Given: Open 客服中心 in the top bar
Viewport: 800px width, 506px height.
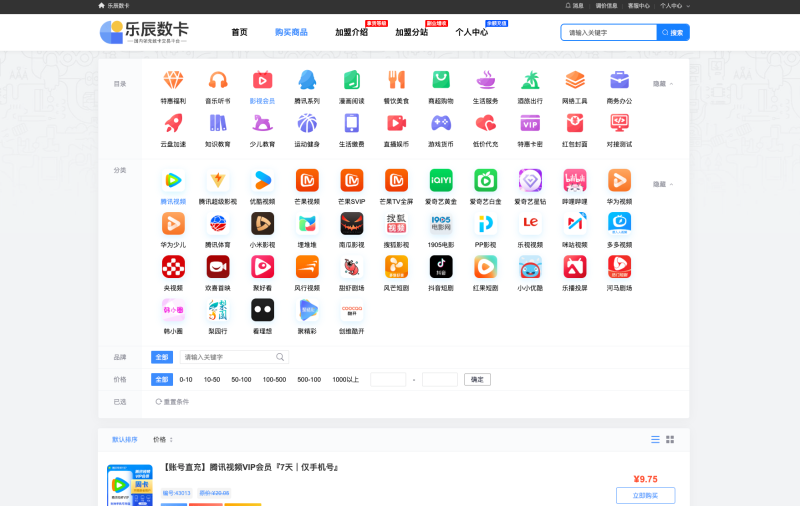Looking at the screenshot, I should click(x=639, y=6).
